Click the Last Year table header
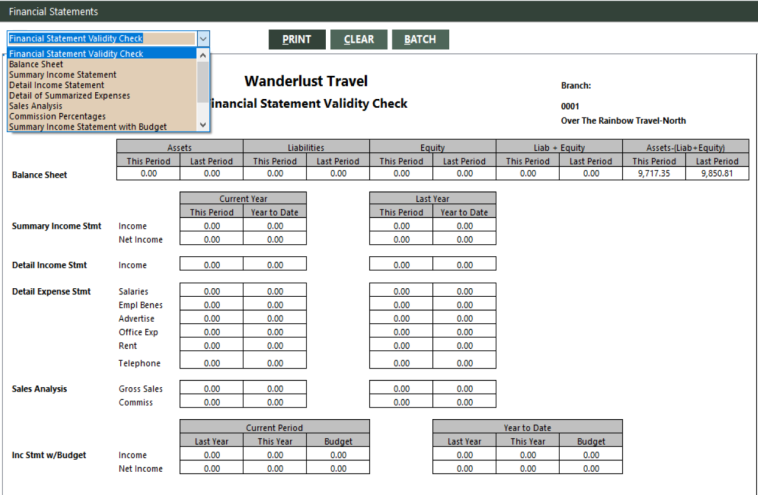This screenshot has height=495, width=758. [433, 198]
